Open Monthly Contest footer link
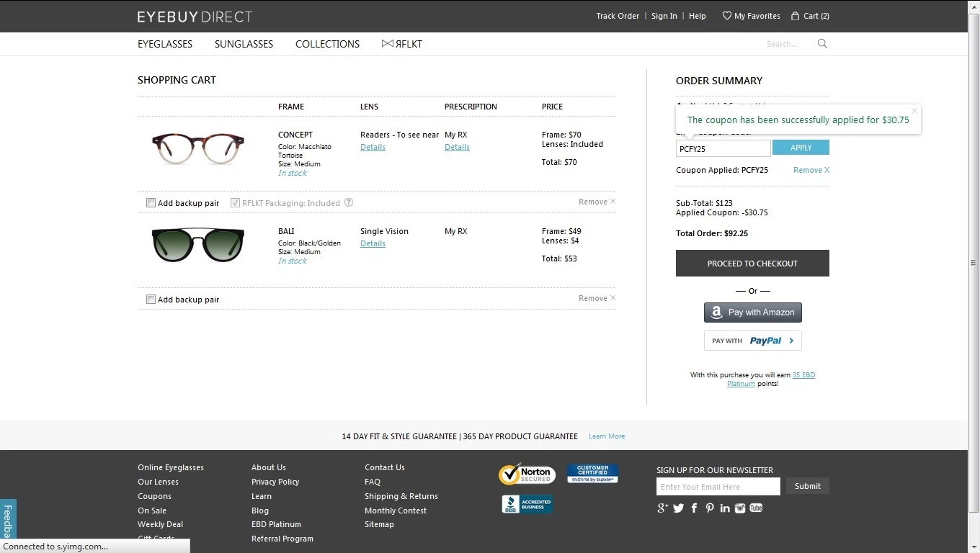The image size is (980, 553). 396,511
